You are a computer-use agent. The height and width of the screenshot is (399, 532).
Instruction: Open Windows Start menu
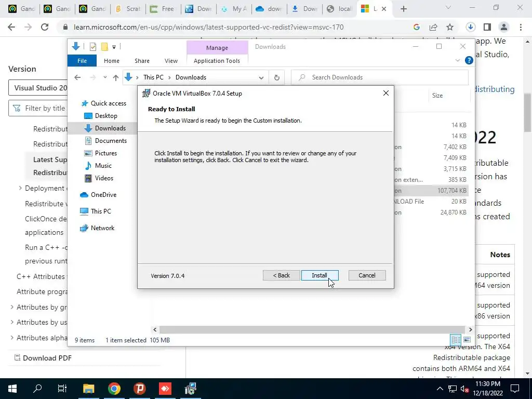12,389
